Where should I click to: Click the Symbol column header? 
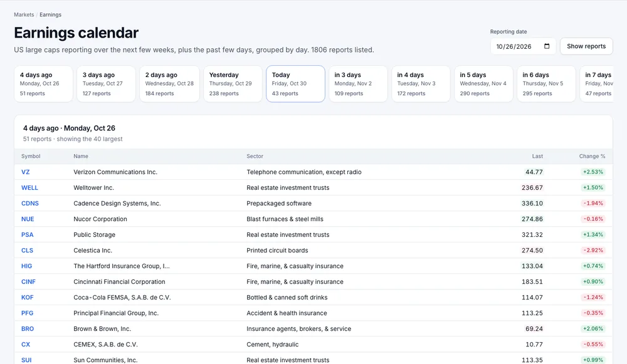31,156
